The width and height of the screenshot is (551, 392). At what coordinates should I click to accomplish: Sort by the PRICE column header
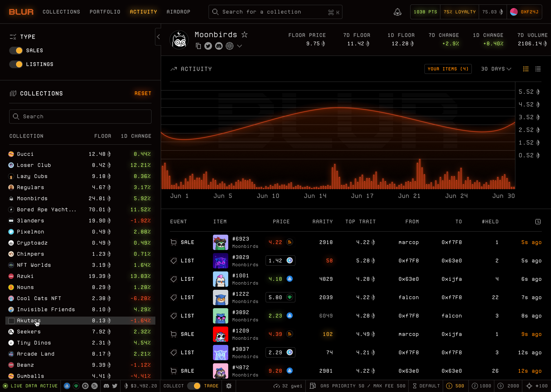(281, 222)
